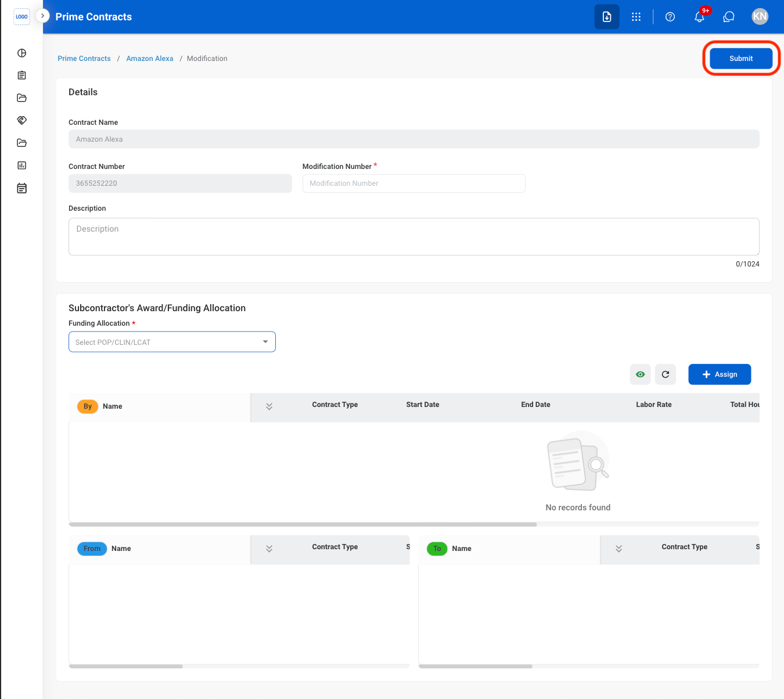Open sidebar folder icon between clipboard and handshake

click(22, 98)
